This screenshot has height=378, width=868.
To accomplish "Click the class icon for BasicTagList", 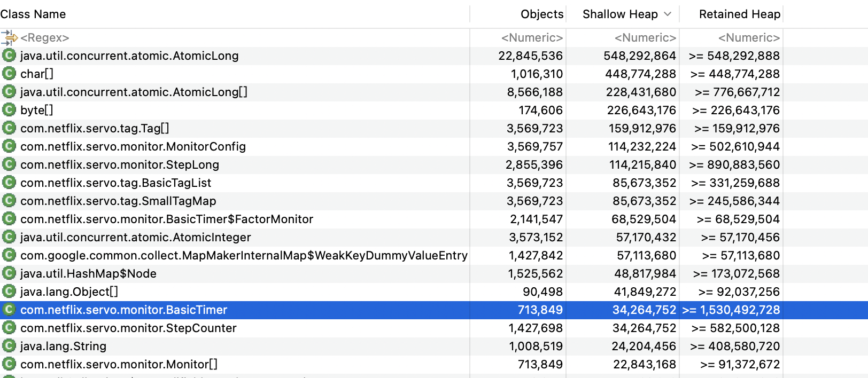I will pyautogui.click(x=9, y=183).
